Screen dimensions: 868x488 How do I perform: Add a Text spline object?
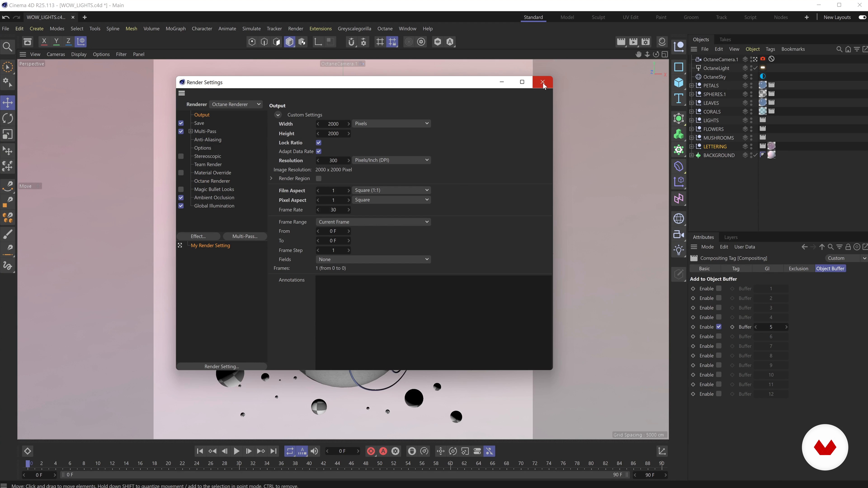[679, 99]
